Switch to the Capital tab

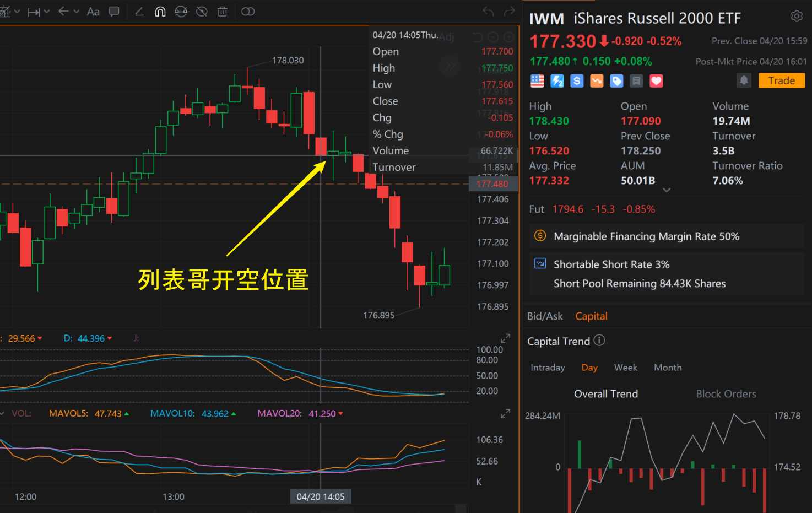pos(591,316)
